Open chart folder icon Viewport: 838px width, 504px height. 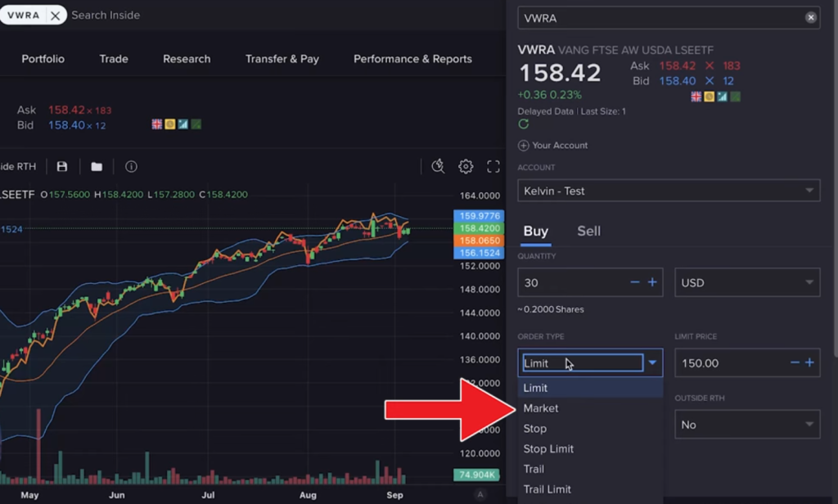coord(97,167)
